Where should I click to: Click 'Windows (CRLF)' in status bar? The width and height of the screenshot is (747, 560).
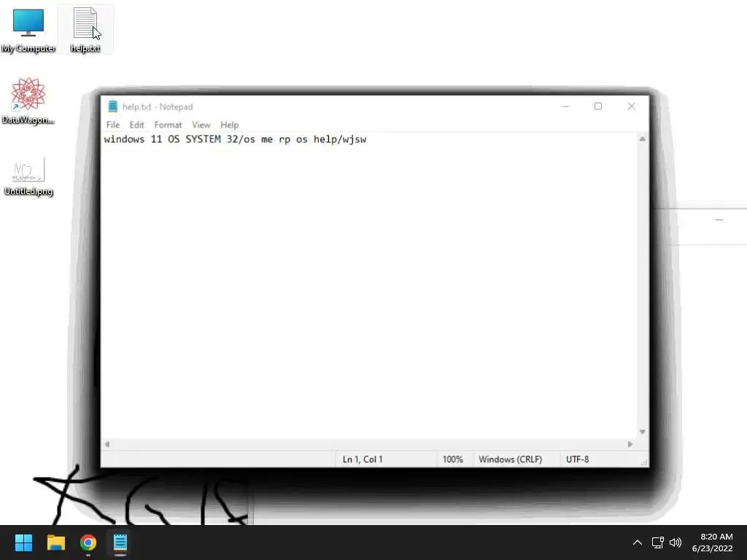(510, 459)
